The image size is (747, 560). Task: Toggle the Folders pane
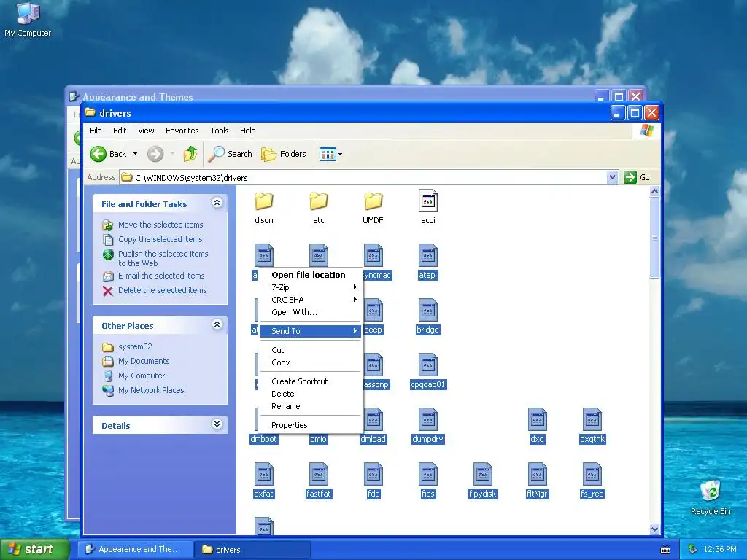[284, 154]
